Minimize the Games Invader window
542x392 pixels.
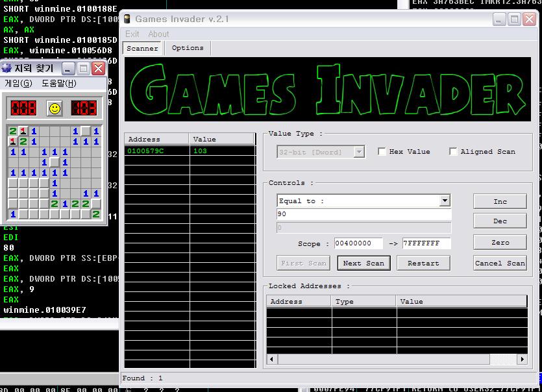pyautogui.click(x=499, y=19)
